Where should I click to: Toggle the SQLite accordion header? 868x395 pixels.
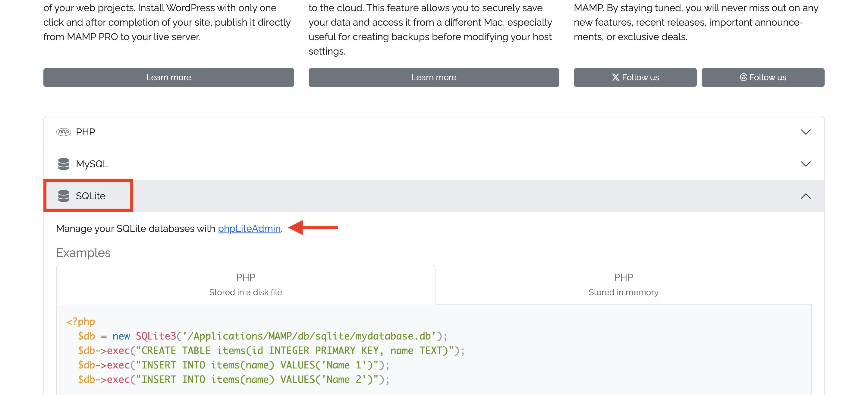434,196
